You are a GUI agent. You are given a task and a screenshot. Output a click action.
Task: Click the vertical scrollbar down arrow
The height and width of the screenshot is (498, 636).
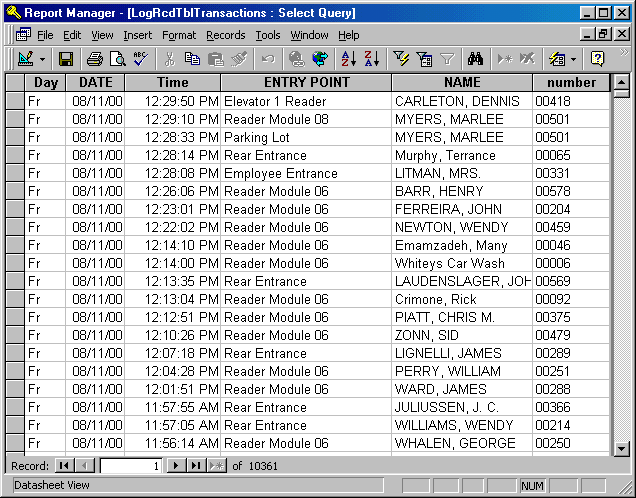coord(620,448)
